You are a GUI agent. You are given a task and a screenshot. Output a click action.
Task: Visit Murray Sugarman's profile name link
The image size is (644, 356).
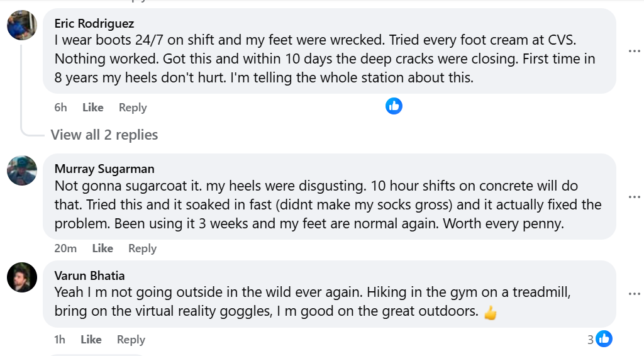104,169
